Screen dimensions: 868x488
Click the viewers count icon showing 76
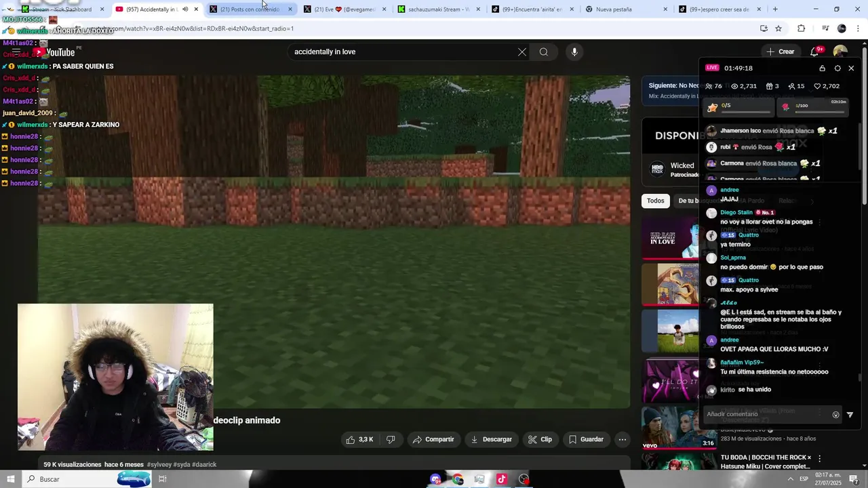pos(713,86)
